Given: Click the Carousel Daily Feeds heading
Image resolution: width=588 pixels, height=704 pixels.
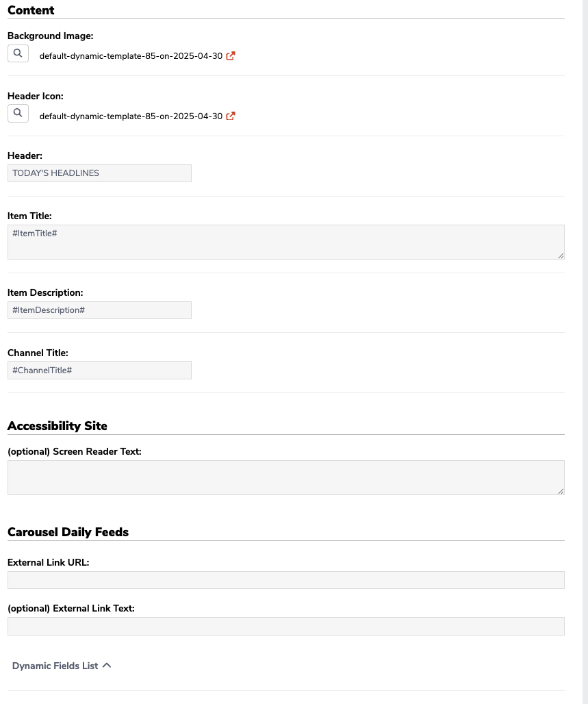Looking at the screenshot, I should (x=68, y=532).
